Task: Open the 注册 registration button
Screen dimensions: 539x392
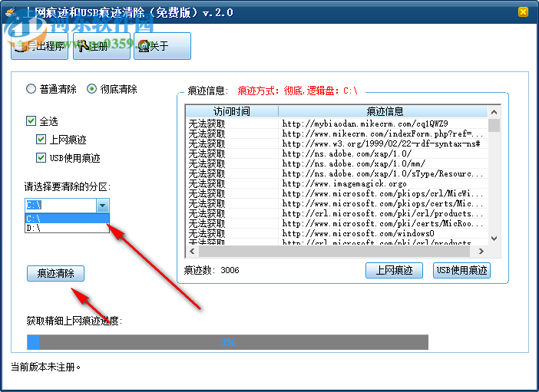Action: (102, 46)
